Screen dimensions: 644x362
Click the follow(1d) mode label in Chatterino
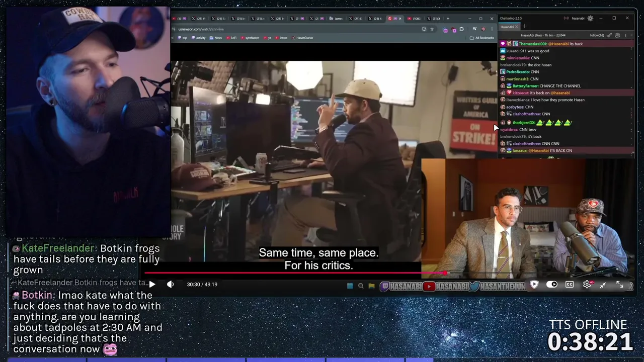pos(597,35)
